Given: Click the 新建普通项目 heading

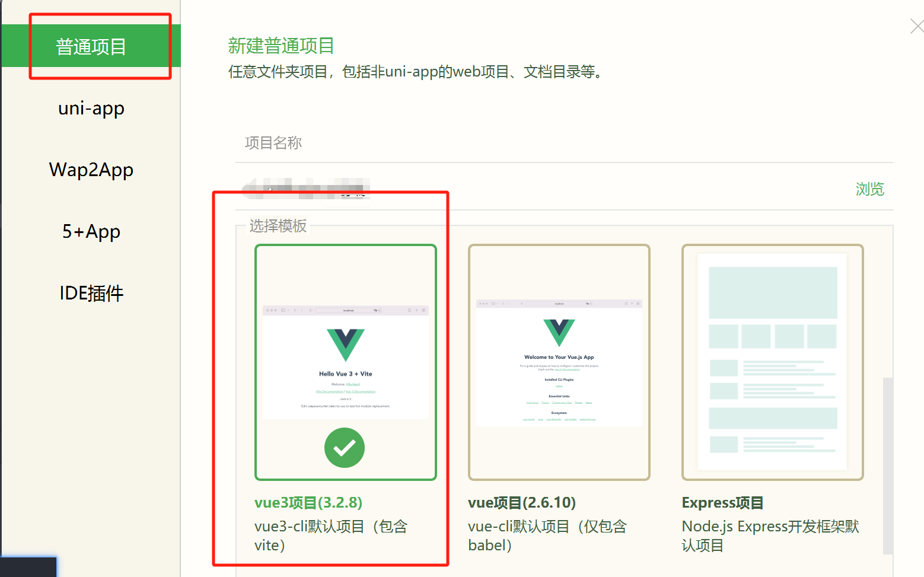Looking at the screenshot, I should point(281,46).
